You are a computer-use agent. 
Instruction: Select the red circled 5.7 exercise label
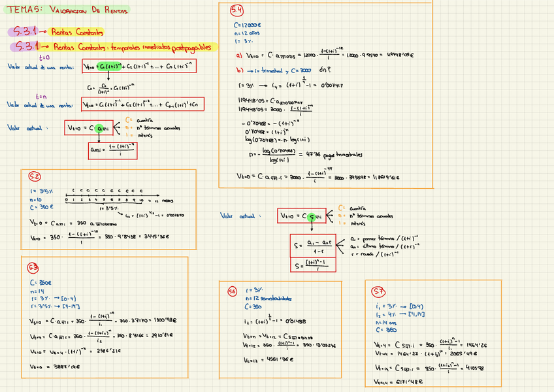(x=378, y=291)
